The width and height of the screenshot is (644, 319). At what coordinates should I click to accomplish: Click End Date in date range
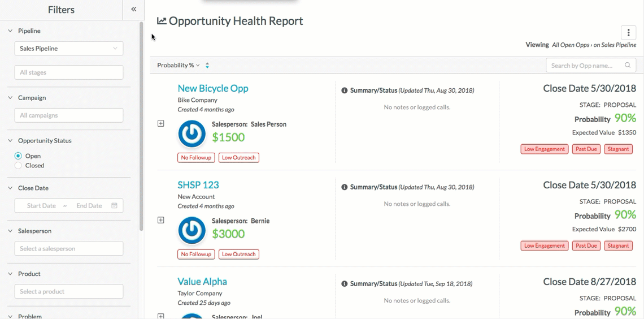coord(89,205)
